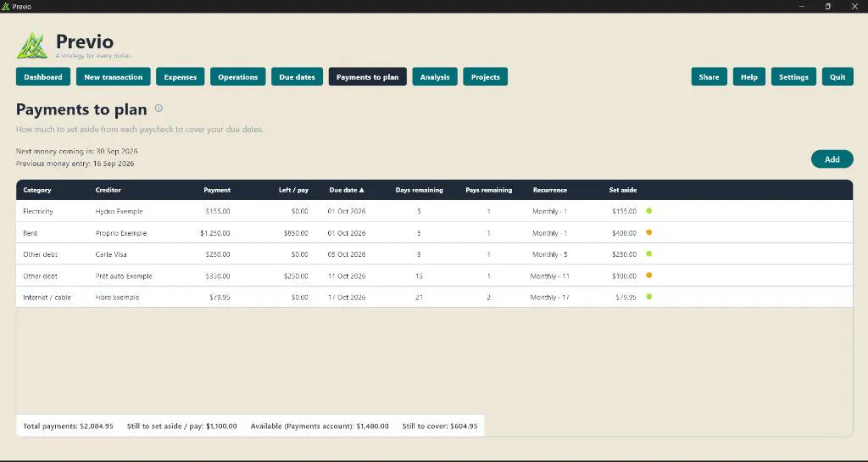
Task: Click the green status dot for Hydro Exemple
Action: [648, 211]
